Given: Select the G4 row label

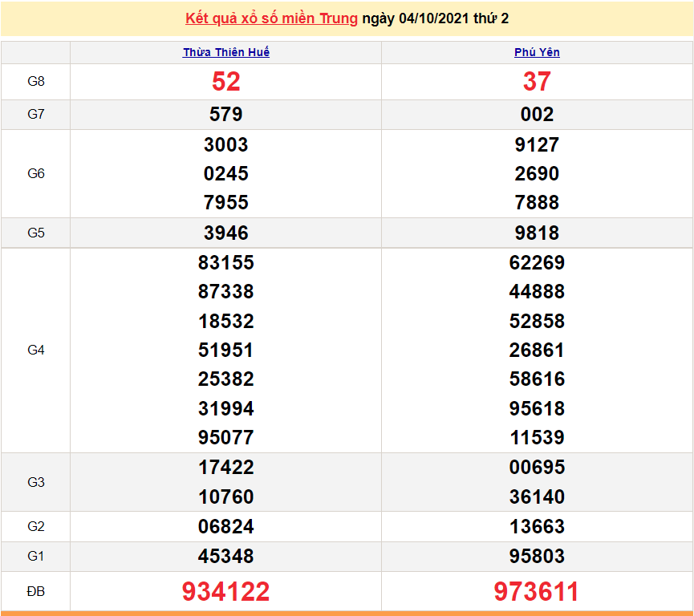Looking at the screenshot, I should coord(35,350).
